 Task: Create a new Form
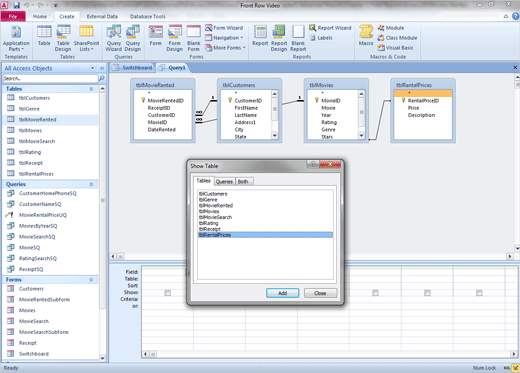coord(155,36)
